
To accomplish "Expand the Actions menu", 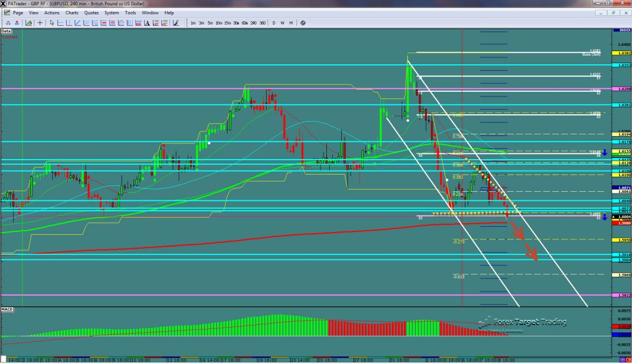I will [x=52, y=12].
